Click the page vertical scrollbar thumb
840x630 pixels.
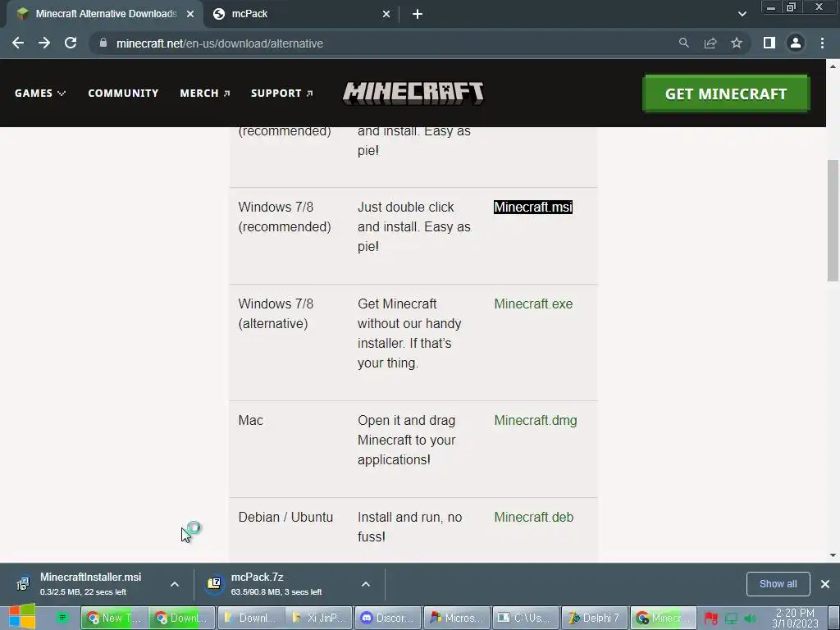coord(833,220)
